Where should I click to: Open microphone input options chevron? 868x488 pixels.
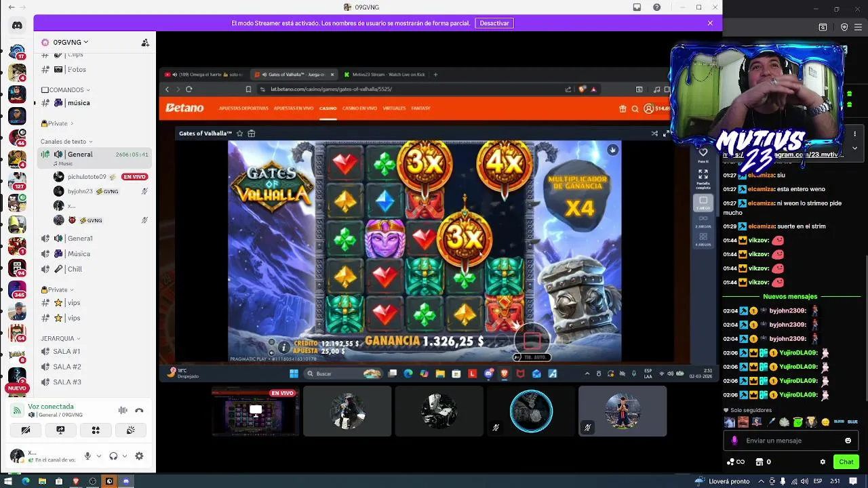point(99,456)
